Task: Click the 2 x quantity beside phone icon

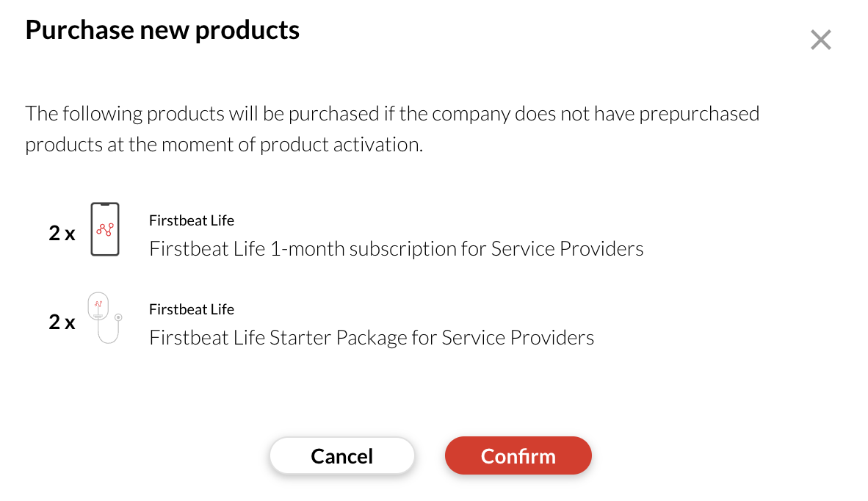Action: 62,234
